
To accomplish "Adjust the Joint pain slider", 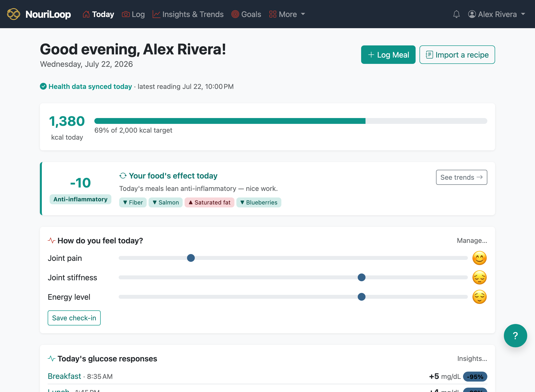I will click(x=293, y=258).
